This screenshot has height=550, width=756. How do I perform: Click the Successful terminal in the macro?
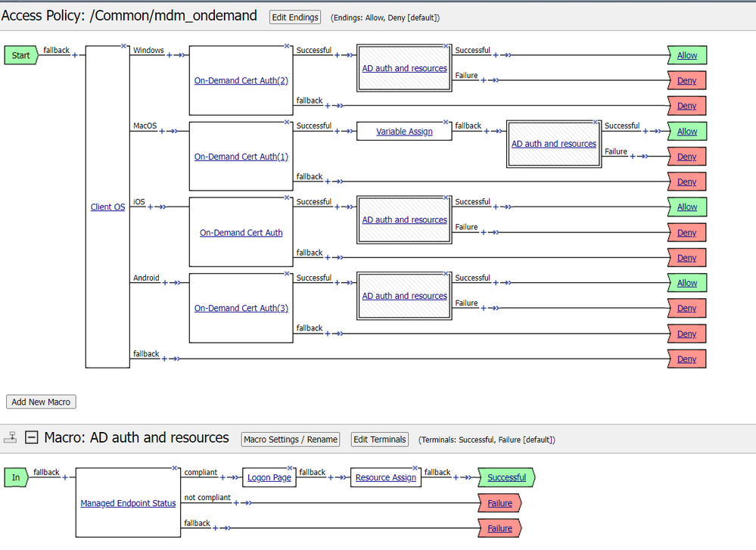(x=506, y=477)
